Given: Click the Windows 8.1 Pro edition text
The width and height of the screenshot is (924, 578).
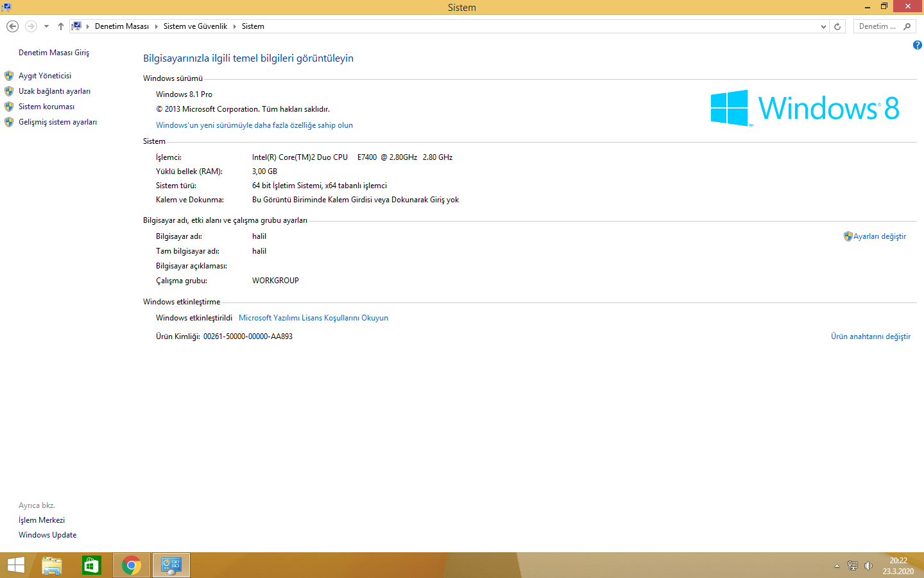Looking at the screenshot, I should point(184,94).
